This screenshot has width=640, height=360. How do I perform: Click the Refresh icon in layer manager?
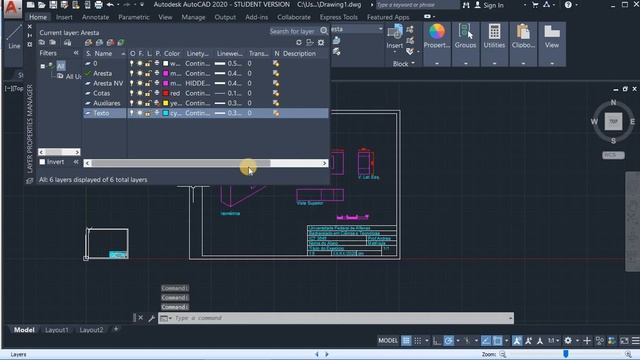pyautogui.click(x=299, y=42)
